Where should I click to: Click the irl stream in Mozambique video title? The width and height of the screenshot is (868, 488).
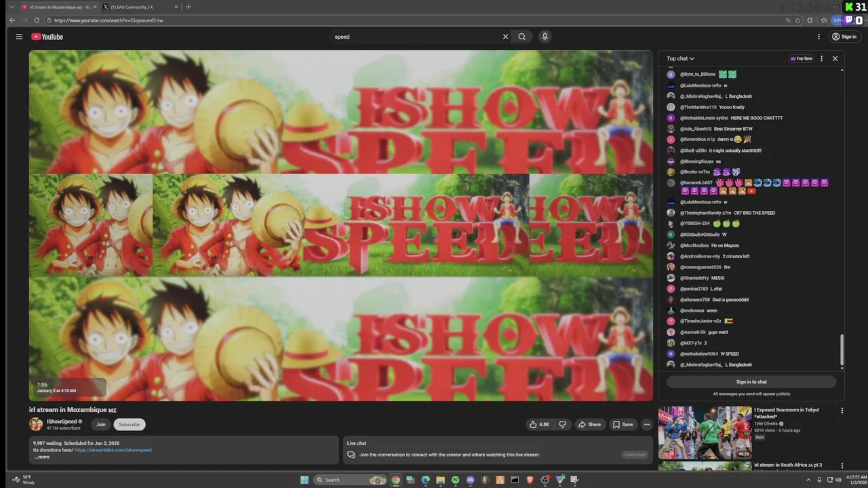[73, 410]
